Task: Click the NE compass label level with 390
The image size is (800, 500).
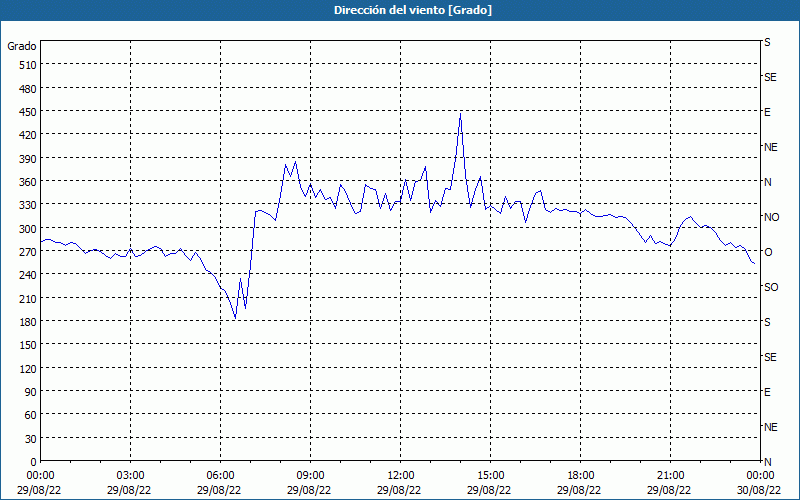Action: click(x=770, y=147)
